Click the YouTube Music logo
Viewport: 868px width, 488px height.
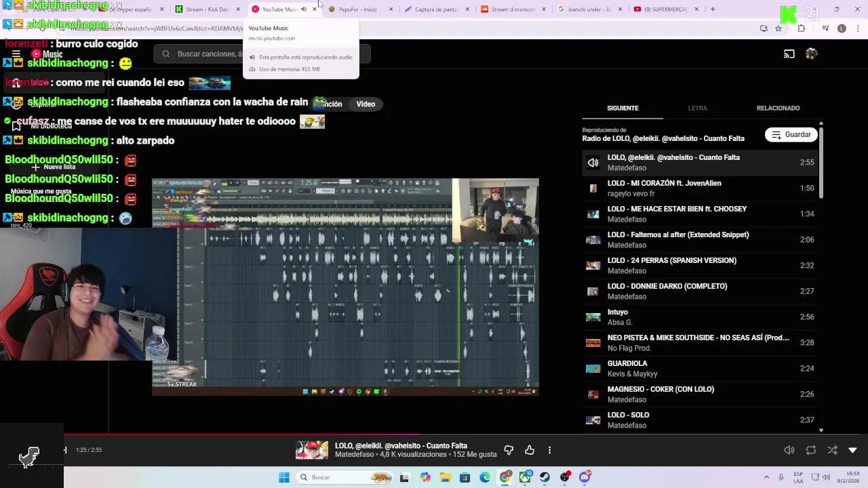pyautogui.click(x=47, y=54)
